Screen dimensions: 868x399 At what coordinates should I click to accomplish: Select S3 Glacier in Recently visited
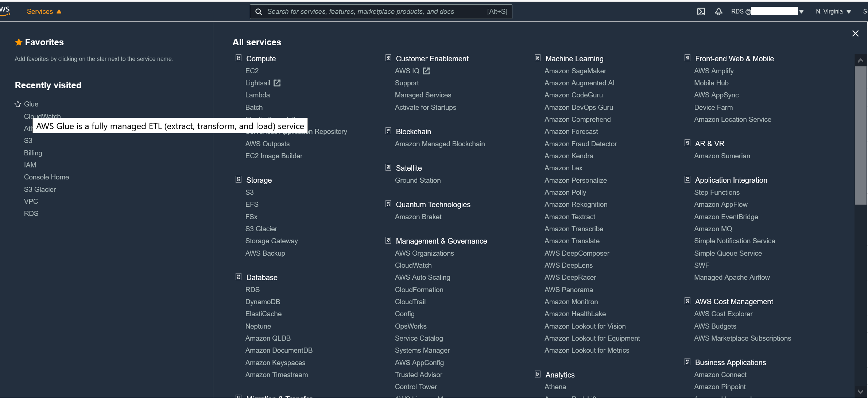coord(40,189)
